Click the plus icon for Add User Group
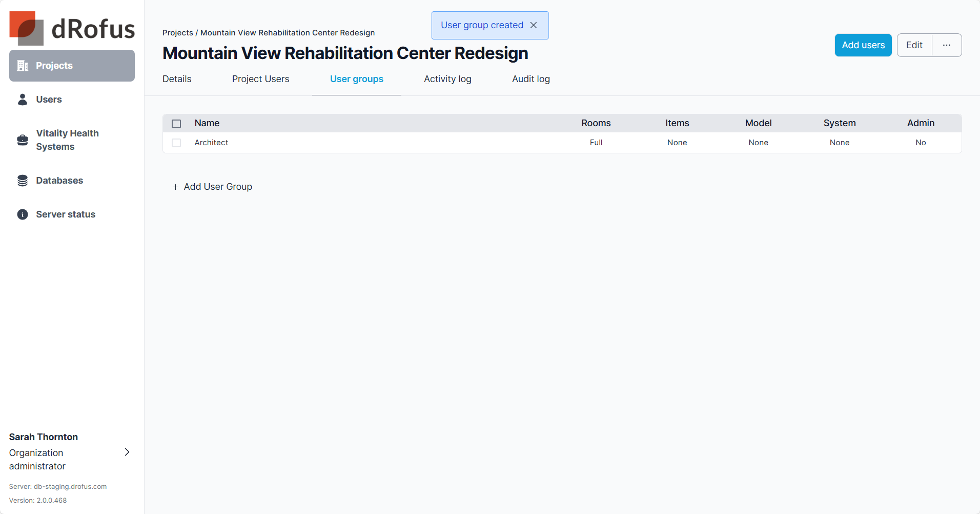980x514 pixels. pos(175,187)
